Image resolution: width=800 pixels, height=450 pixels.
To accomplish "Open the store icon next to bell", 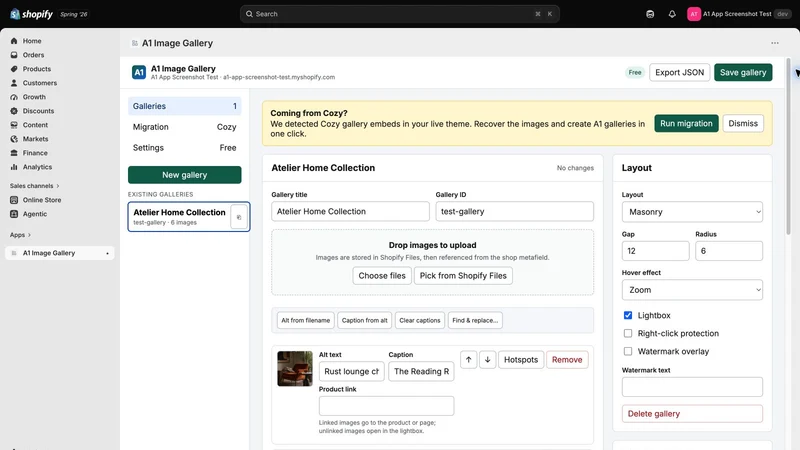I will pos(650,14).
